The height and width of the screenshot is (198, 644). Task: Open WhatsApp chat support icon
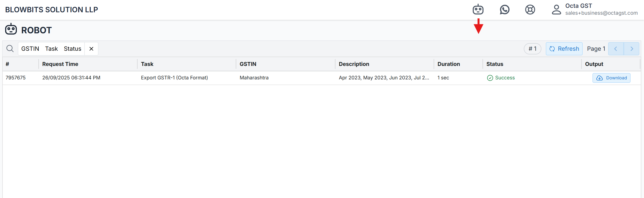504,10
